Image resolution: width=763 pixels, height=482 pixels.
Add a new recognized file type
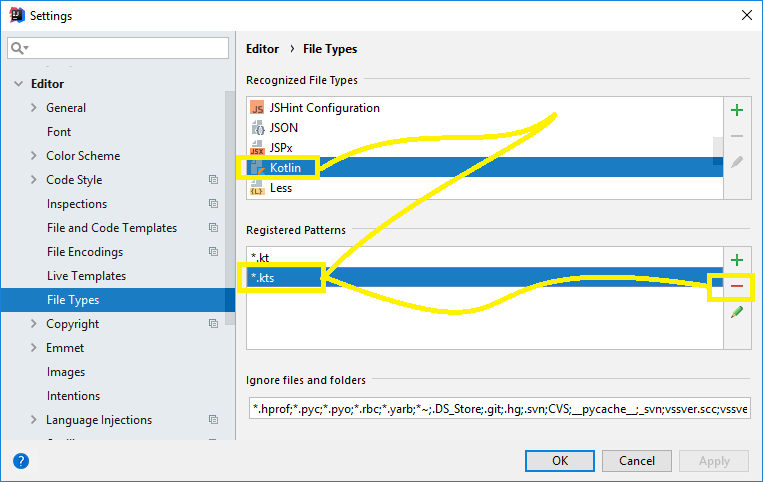coord(737,110)
